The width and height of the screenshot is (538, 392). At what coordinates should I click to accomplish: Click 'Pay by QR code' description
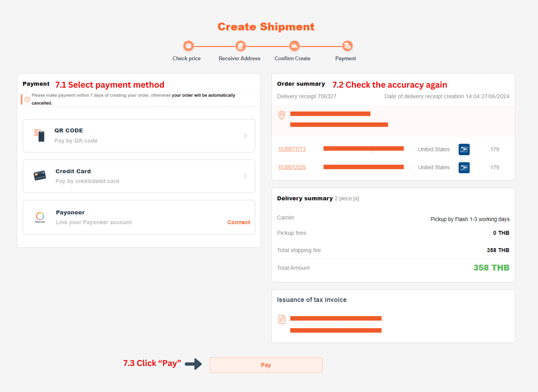(x=76, y=141)
